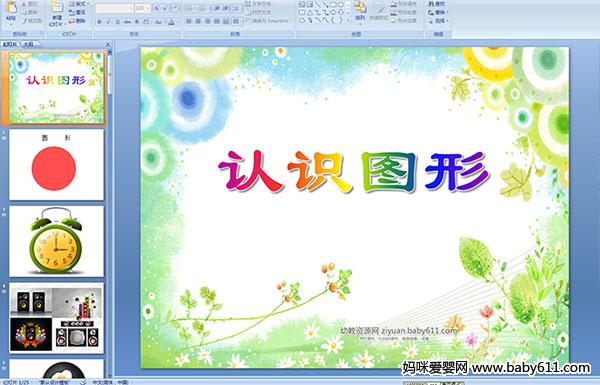Select the alarm clock slide thumbnail
Image resolution: width=600 pixels, height=385 pixels.
[x=57, y=241]
